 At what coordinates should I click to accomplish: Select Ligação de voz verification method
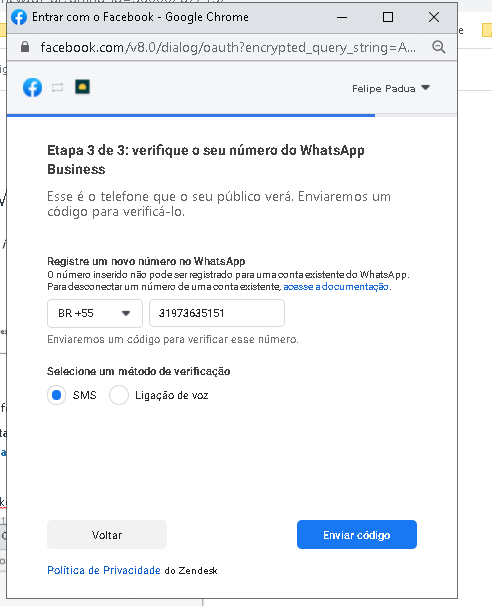[x=119, y=395]
